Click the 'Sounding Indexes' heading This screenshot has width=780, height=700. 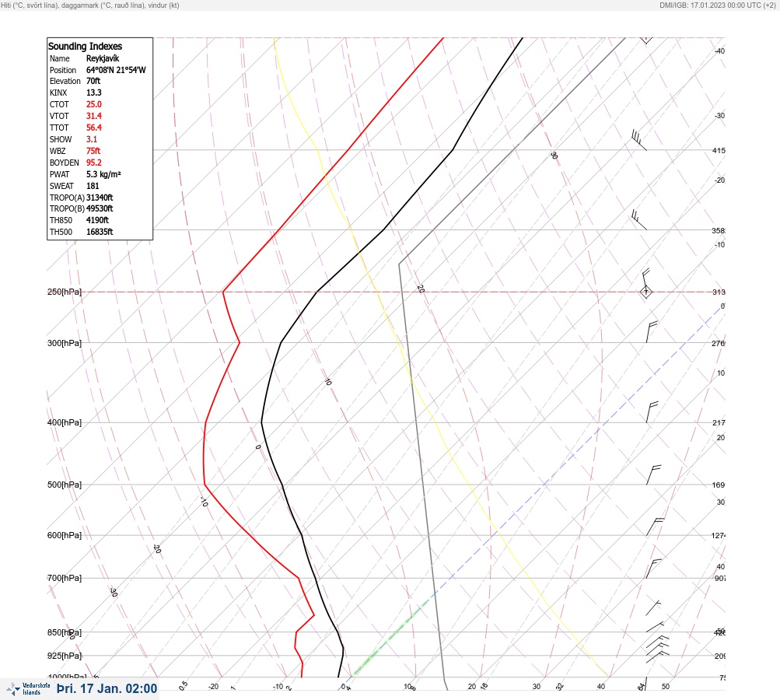(85, 46)
